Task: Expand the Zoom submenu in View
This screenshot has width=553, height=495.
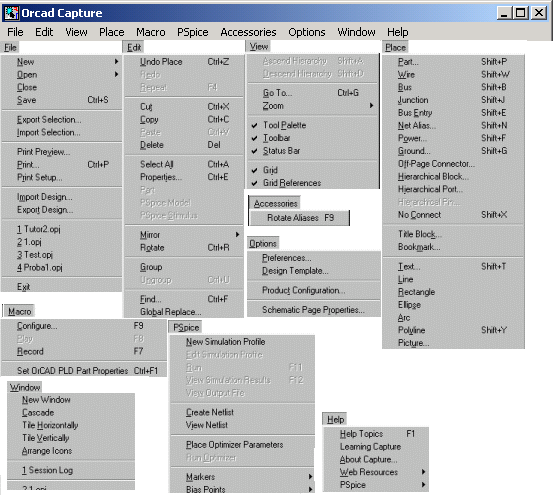Action: click(x=371, y=105)
